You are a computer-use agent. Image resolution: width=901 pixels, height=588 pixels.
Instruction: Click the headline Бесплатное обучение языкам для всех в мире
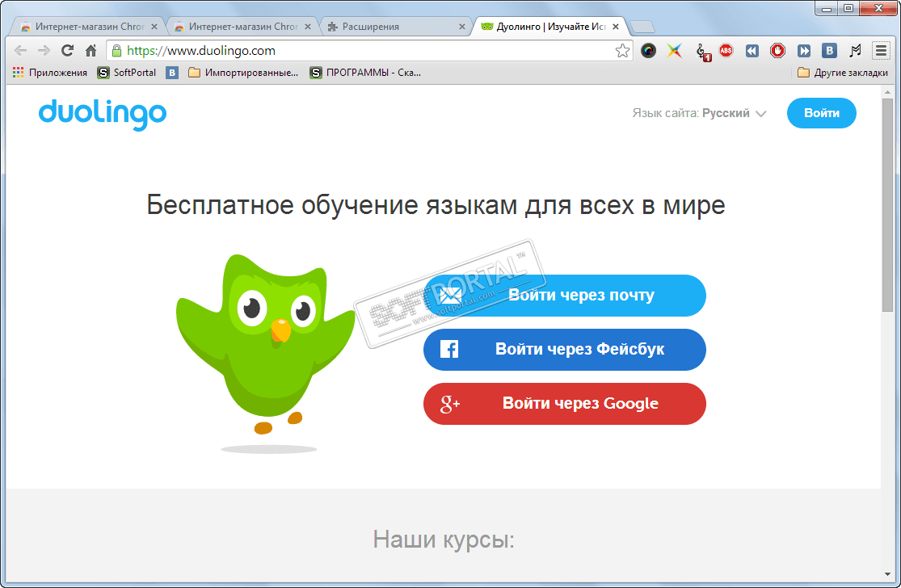pos(436,205)
